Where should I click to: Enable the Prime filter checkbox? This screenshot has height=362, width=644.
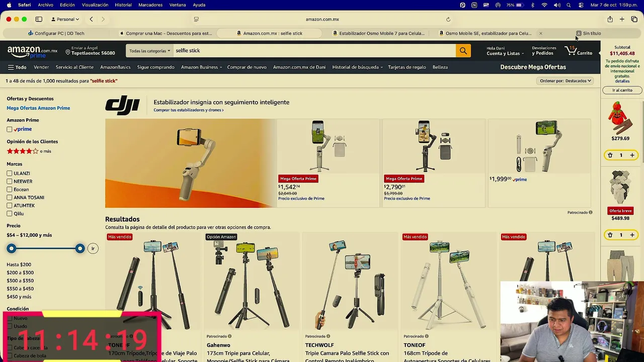coord(10,129)
